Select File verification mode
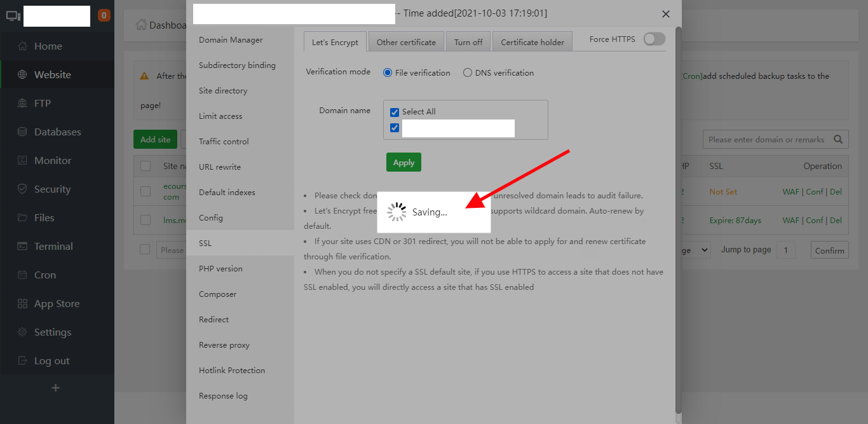Image resolution: width=868 pixels, height=424 pixels. pos(388,73)
